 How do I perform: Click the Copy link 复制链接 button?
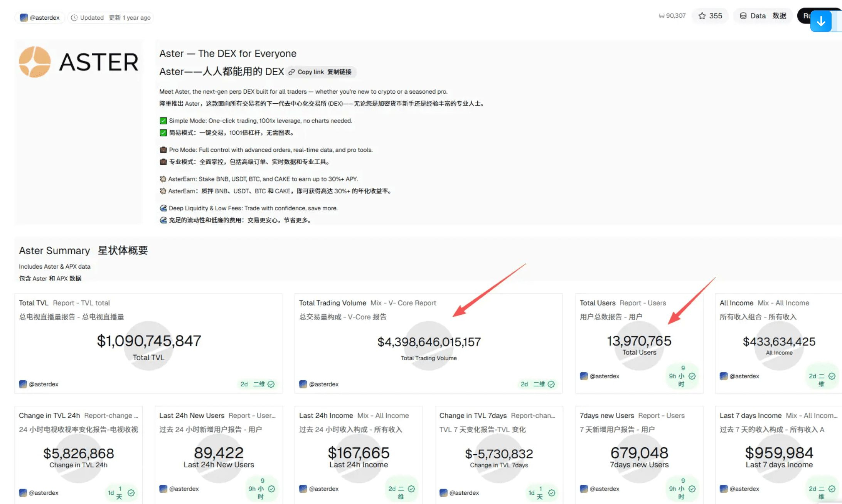pyautogui.click(x=321, y=72)
